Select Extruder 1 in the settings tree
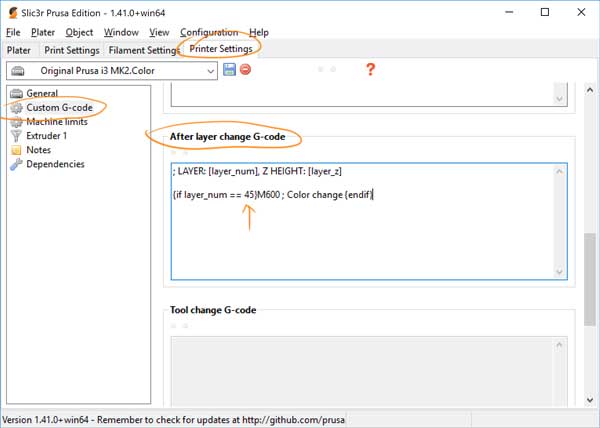600x428 pixels. tap(46, 136)
